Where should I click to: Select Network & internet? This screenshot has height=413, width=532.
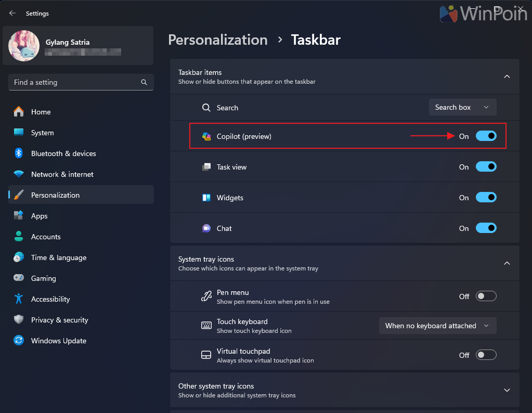tap(81, 174)
